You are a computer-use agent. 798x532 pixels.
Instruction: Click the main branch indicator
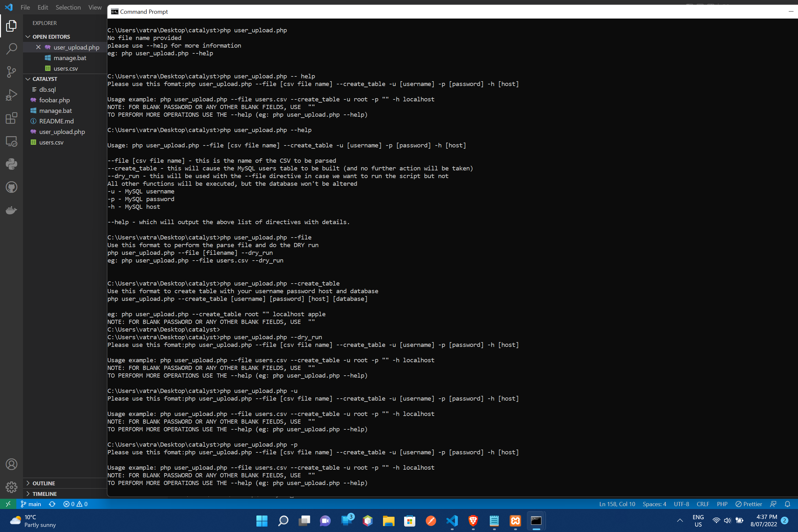tap(31, 504)
